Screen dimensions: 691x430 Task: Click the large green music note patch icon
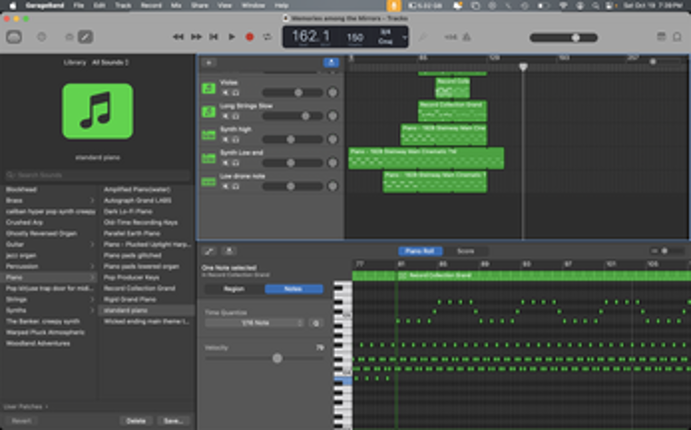point(98,111)
